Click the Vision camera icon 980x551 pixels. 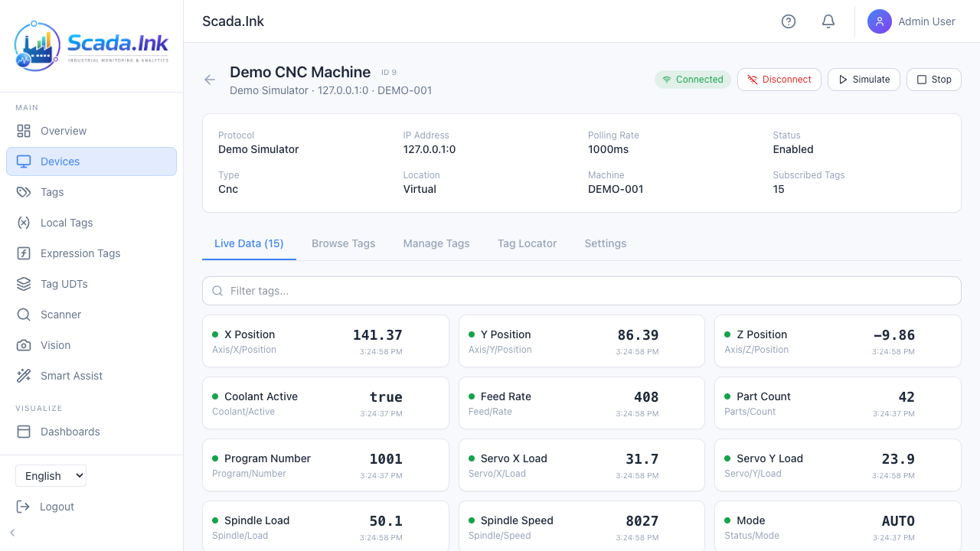tap(24, 345)
